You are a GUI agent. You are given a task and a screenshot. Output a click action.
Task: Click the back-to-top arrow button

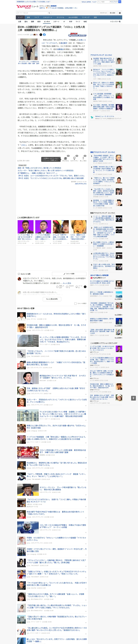click(133, 398)
